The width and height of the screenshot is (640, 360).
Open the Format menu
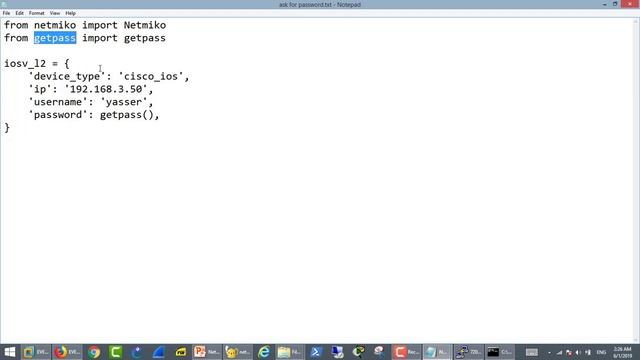[36, 13]
